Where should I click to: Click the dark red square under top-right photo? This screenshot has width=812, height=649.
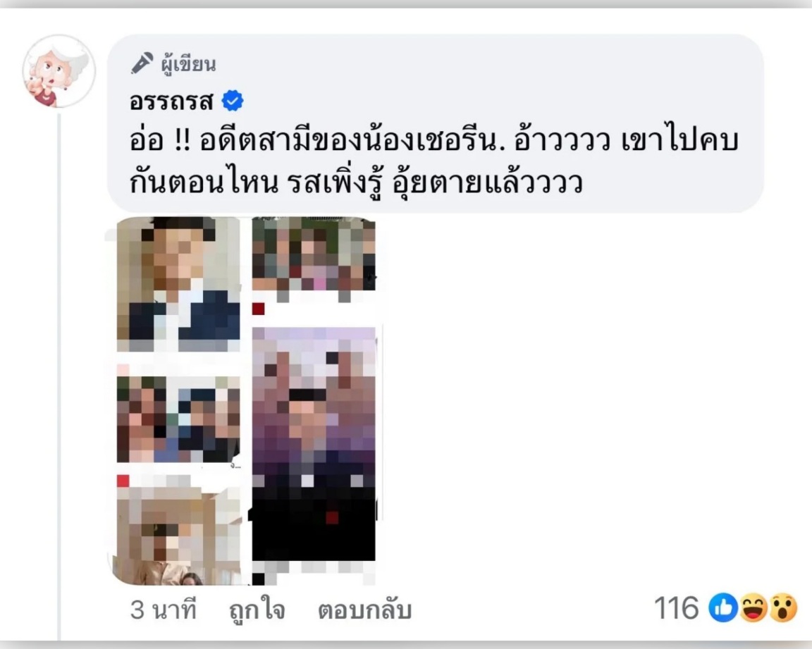(259, 309)
